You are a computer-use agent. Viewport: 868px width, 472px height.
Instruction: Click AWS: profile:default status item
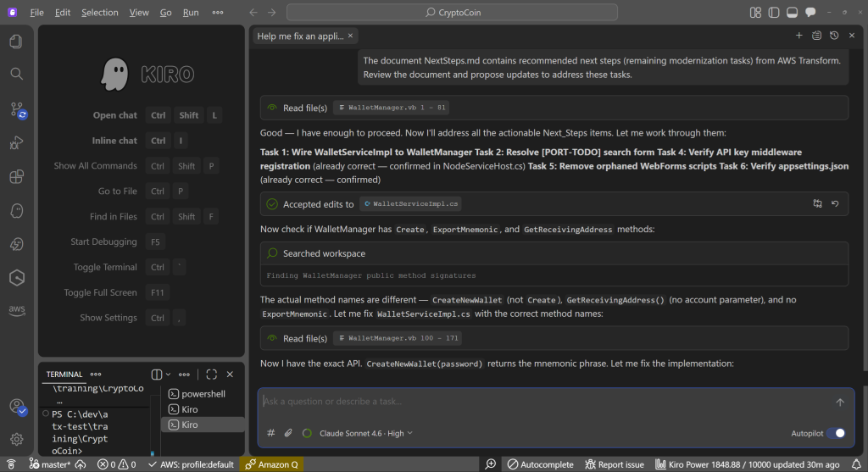pos(191,465)
